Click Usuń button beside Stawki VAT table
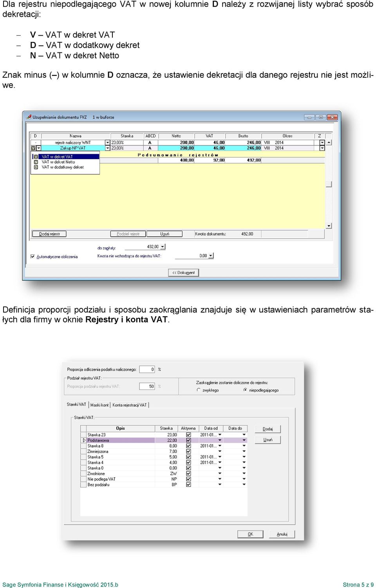 click(268, 440)
